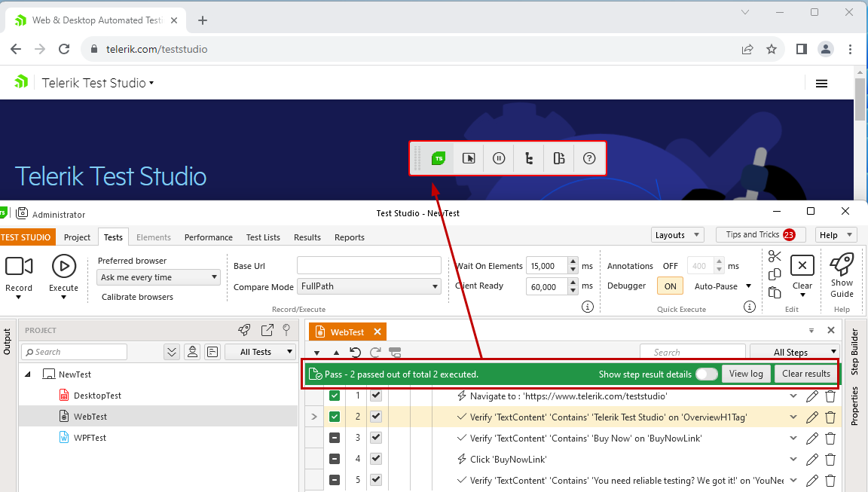This screenshot has height=492, width=868.
Task: Switch to Performance tab
Action: [208, 237]
